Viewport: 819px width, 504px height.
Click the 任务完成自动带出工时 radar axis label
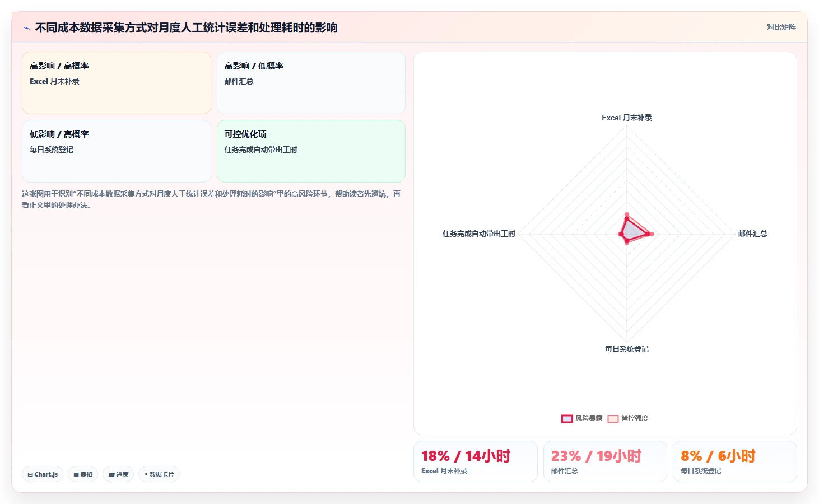pos(479,234)
